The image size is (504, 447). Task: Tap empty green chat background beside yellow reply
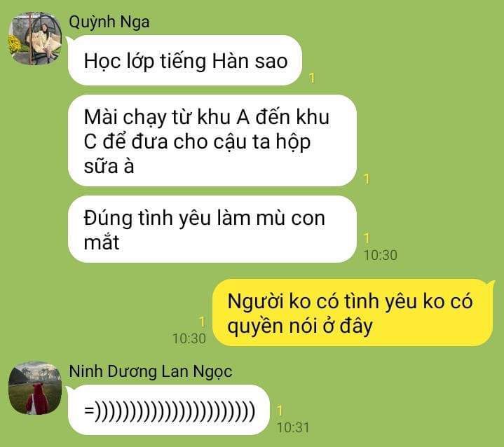(x=106, y=312)
